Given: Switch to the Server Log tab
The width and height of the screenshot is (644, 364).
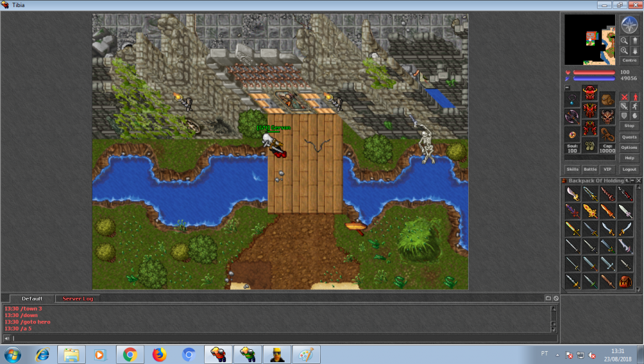Looking at the screenshot, I should click(x=78, y=299).
